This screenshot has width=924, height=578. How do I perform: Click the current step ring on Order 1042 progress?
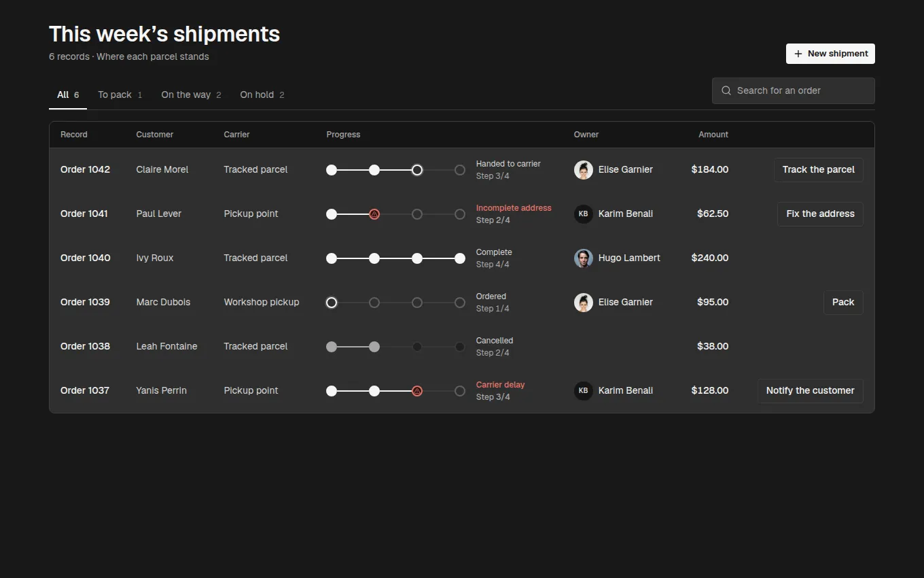[x=417, y=170]
